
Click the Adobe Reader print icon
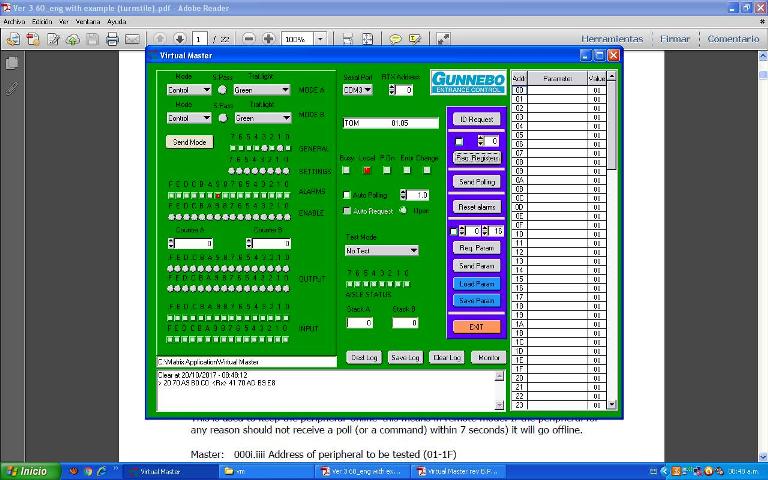coord(112,39)
